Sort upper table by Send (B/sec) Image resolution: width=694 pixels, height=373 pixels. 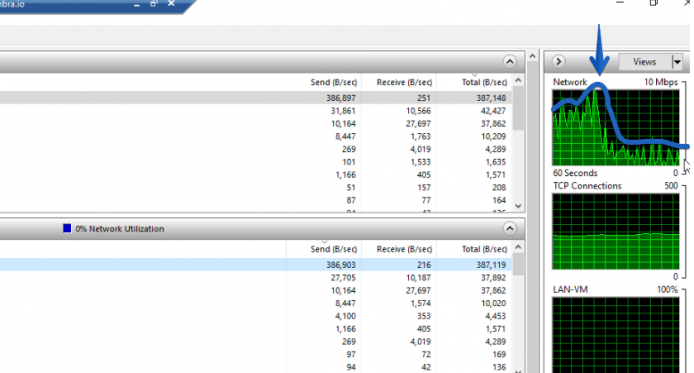[333, 82]
